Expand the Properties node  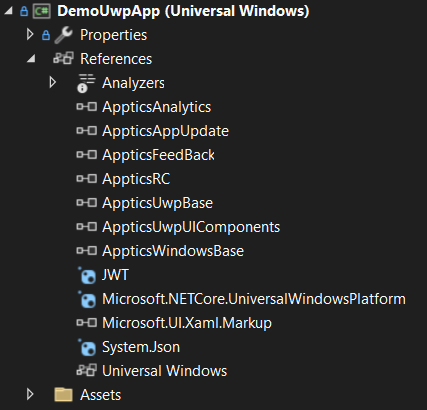coord(30,34)
